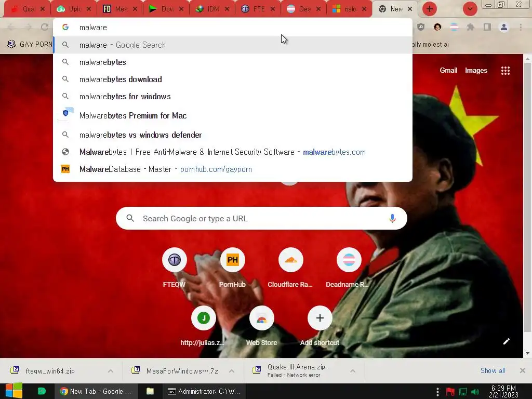The image size is (532, 399).
Task: Open 'MalwareDatabase - Master' history suggestion
Action: (x=233, y=169)
